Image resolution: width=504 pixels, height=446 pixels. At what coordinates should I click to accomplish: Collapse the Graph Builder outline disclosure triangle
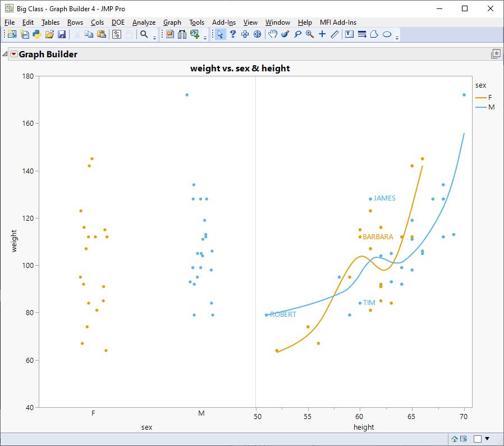pos(5,54)
